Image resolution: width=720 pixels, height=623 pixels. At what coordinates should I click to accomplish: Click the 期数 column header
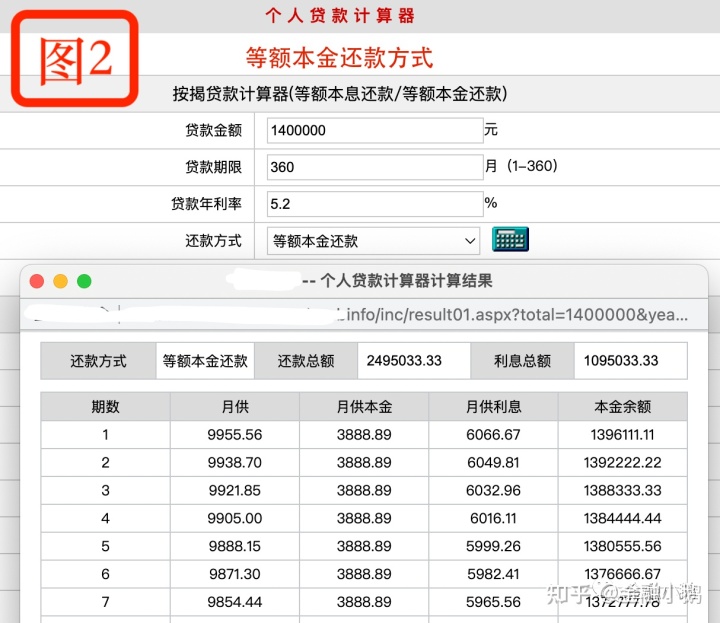[x=105, y=407]
